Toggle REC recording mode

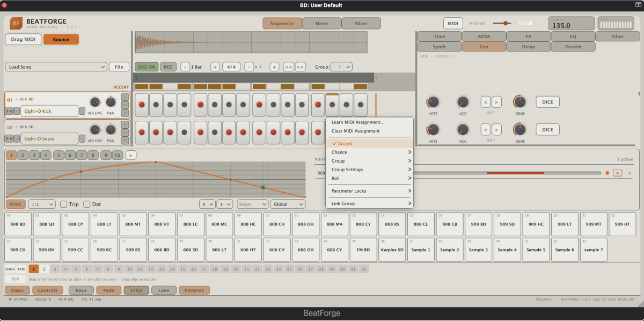coord(168,67)
